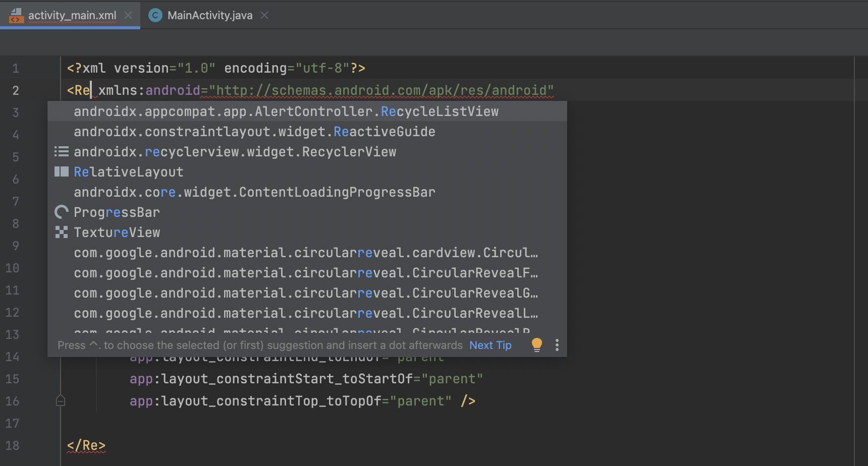Collapse the fold marker at line 16
This screenshot has width=868, height=466.
pyautogui.click(x=61, y=401)
